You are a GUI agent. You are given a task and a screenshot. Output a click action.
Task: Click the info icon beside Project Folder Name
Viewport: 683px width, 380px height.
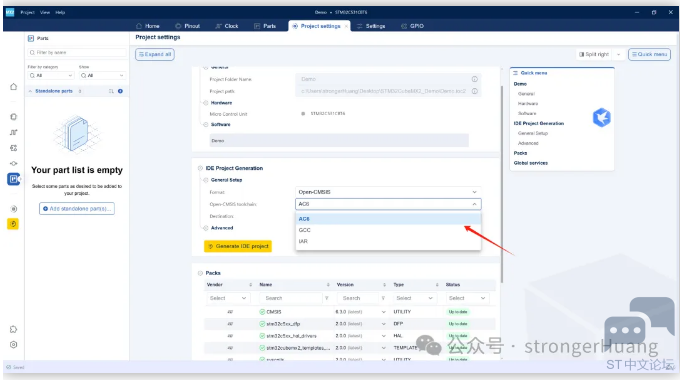[x=474, y=79]
